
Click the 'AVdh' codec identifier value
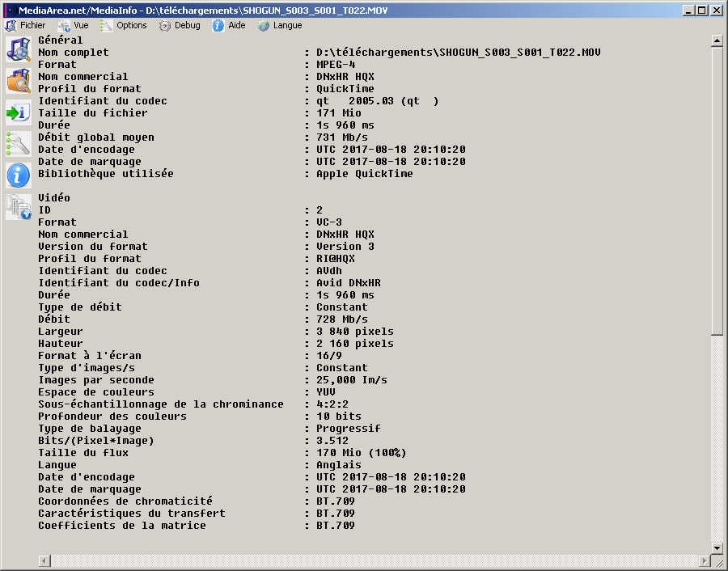click(x=328, y=271)
